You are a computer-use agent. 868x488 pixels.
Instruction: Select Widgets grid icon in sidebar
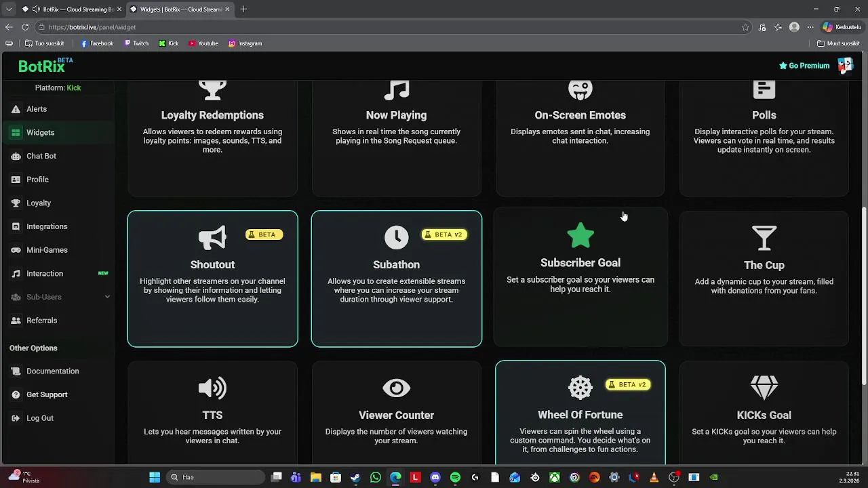click(16, 133)
